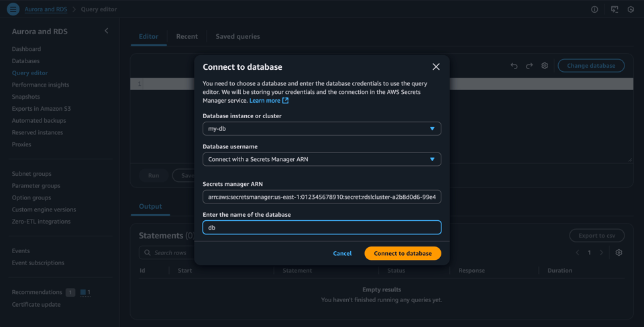Viewport: 644px width, 327px height.
Task: Click Cancel in the dialog
Action: click(342, 253)
